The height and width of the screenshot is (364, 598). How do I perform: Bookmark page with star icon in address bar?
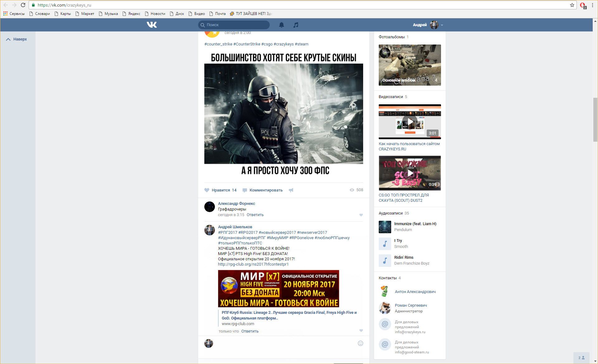click(572, 5)
